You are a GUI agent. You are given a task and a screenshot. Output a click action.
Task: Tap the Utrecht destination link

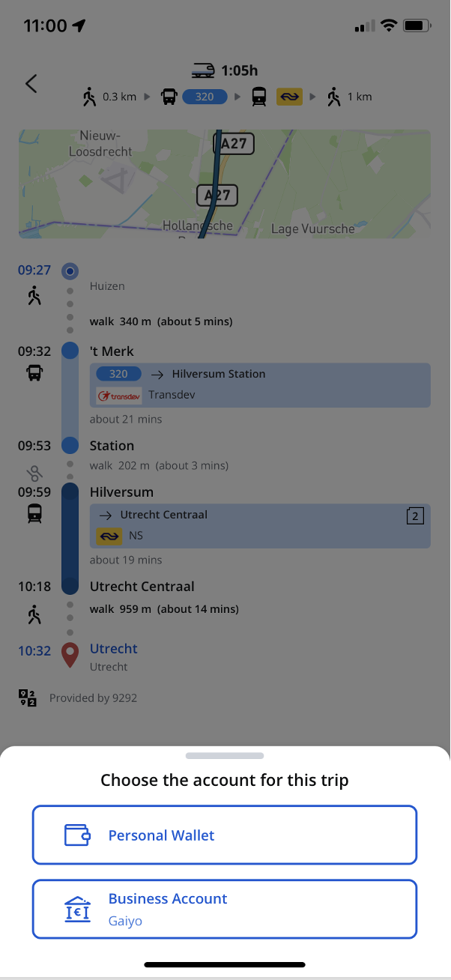click(x=114, y=649)
